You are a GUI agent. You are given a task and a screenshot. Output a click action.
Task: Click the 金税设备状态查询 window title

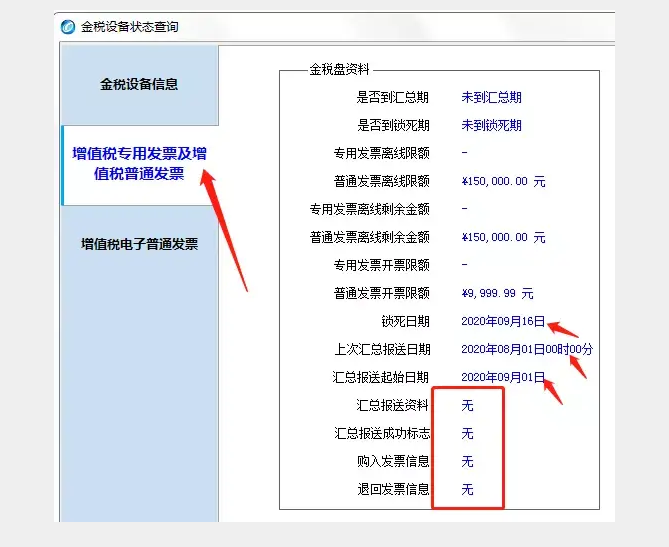130,27
